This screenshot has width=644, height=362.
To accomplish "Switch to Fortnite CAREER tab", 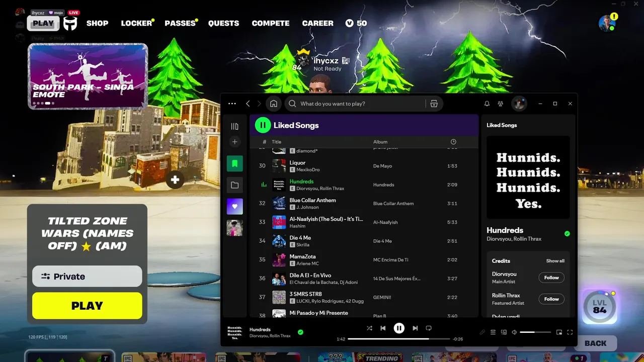I will [317, 23].
